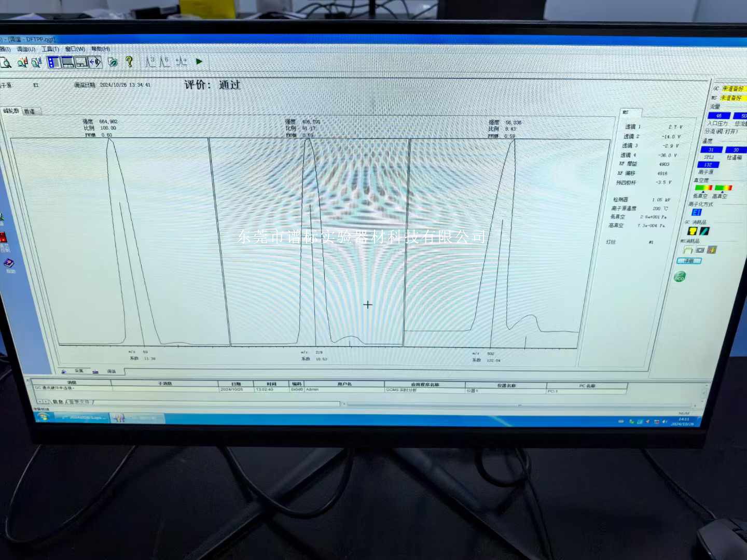747x560 pixels.
Task: Click the 日期 column header in message log
Action: pos(236,384)
